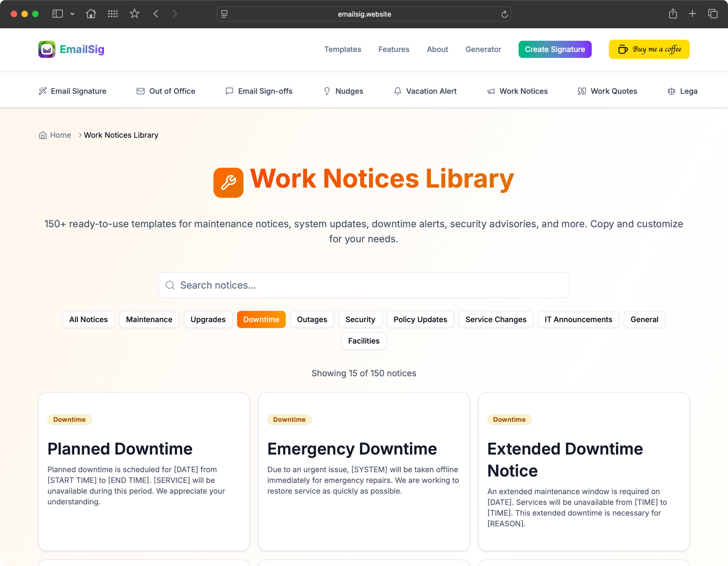Click the Work Notices megaphone icon
This screenshot has width=728, height=566.
491,91
